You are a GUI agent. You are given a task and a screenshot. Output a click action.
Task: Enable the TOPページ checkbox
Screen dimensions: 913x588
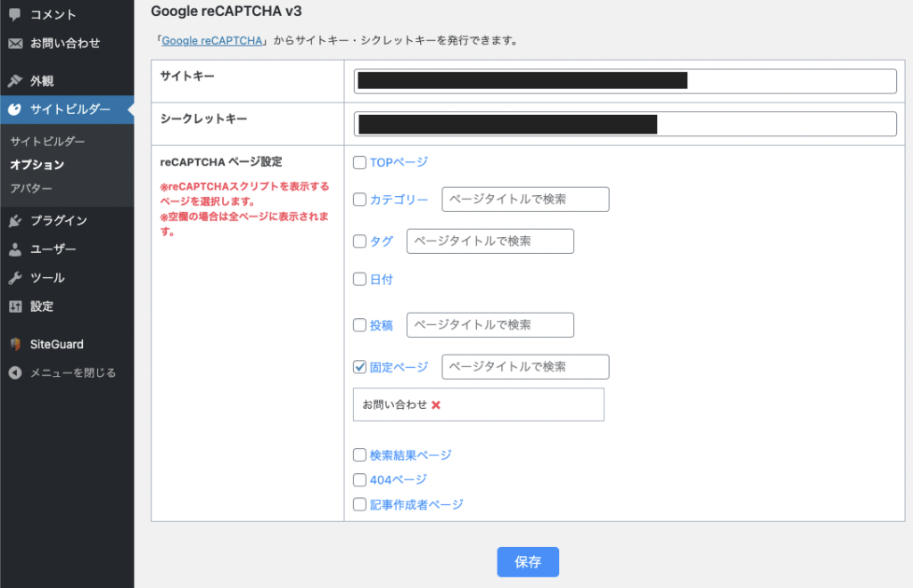(x=360, y=162)
